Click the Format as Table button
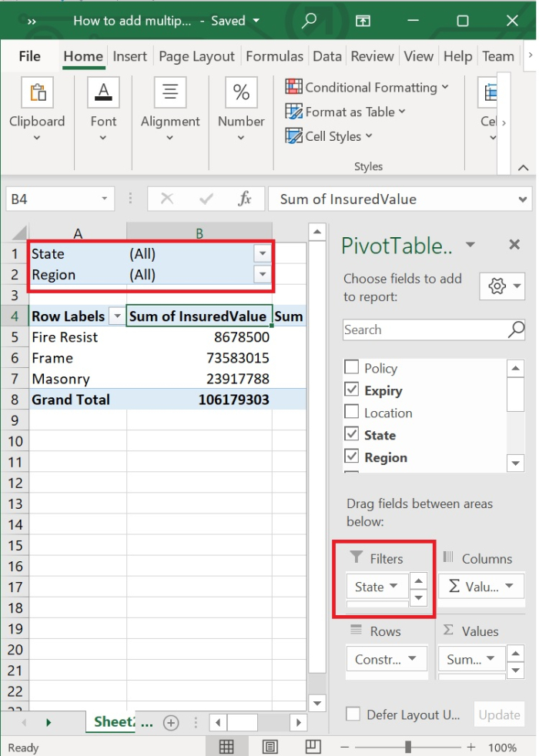The width and height of the screenshot is (539, 756). pos(345,112)
